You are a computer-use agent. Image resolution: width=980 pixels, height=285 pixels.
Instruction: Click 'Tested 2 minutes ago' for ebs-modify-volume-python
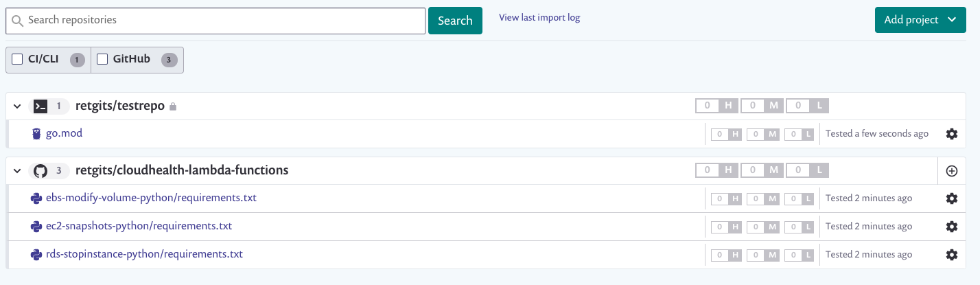point(869,198)
